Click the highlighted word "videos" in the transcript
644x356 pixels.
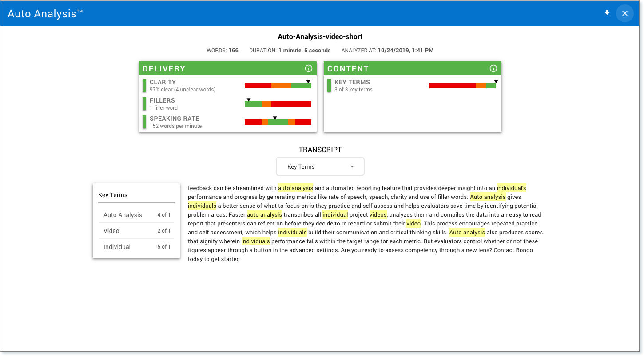[x=378, y=215]
